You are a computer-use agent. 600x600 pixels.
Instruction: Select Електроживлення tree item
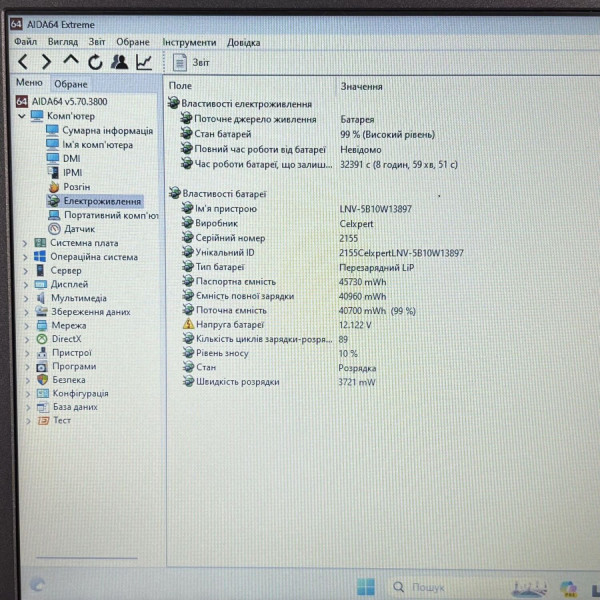click(x=95, y=201)
